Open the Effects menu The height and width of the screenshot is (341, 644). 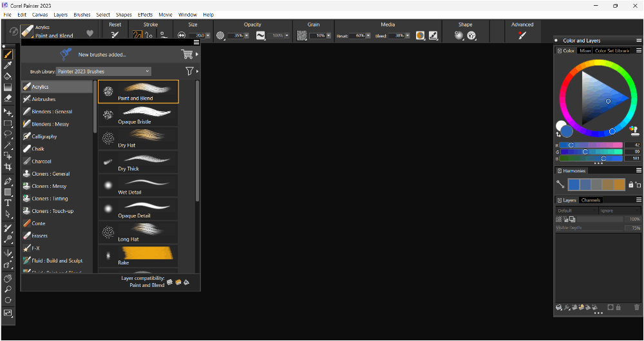coord(145,15)
